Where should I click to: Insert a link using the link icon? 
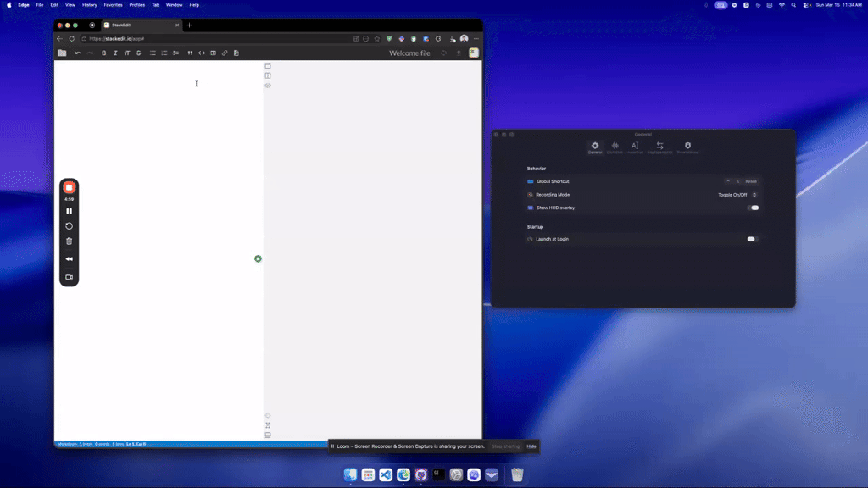pos(225,53)
